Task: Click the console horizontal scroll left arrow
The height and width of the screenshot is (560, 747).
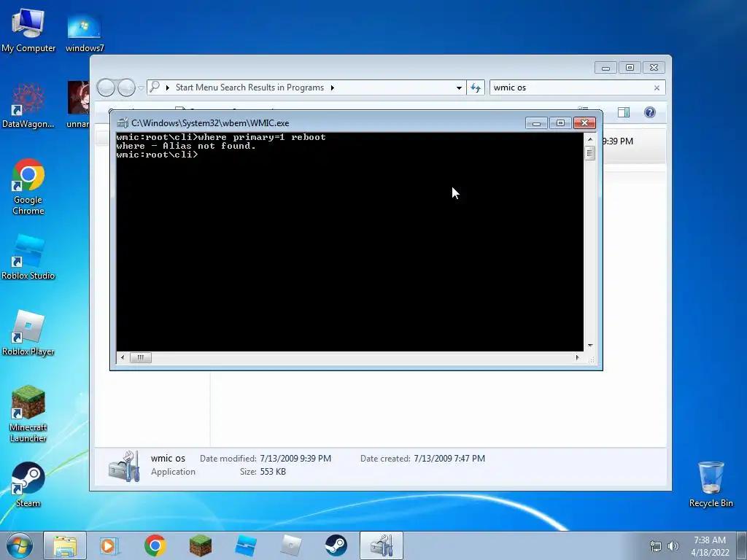Action: (x=123, y=357)
